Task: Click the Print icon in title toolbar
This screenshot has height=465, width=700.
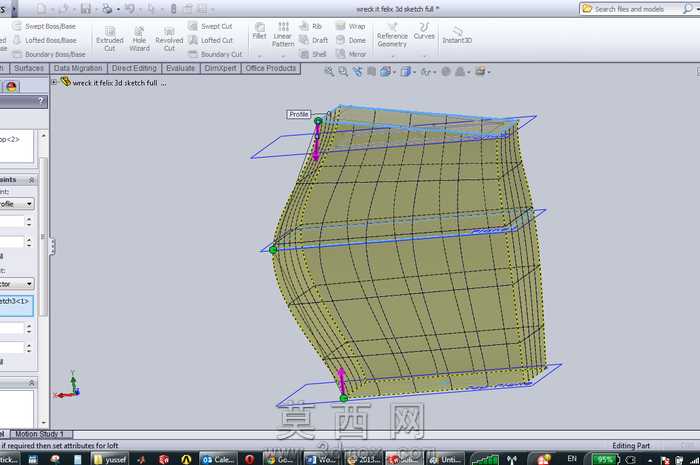Action: coord(107,8)
